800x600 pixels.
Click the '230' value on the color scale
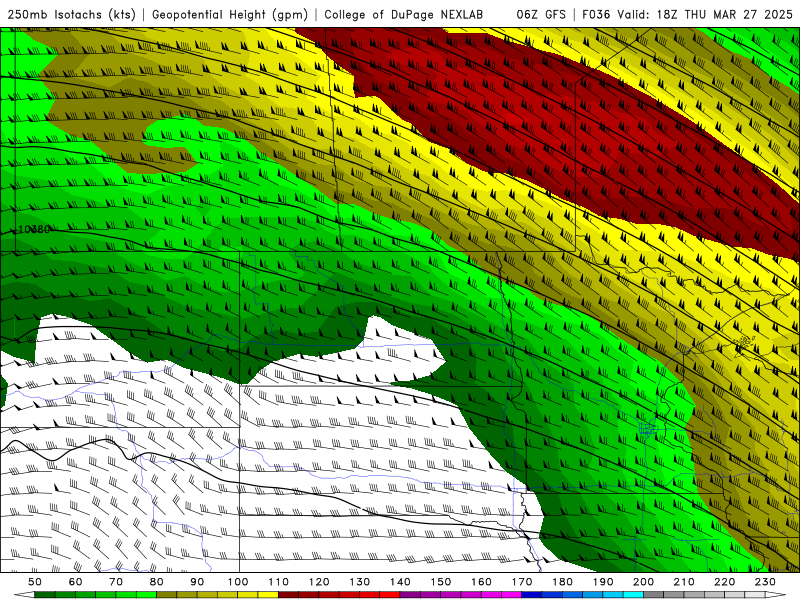[x=765, y=582]
